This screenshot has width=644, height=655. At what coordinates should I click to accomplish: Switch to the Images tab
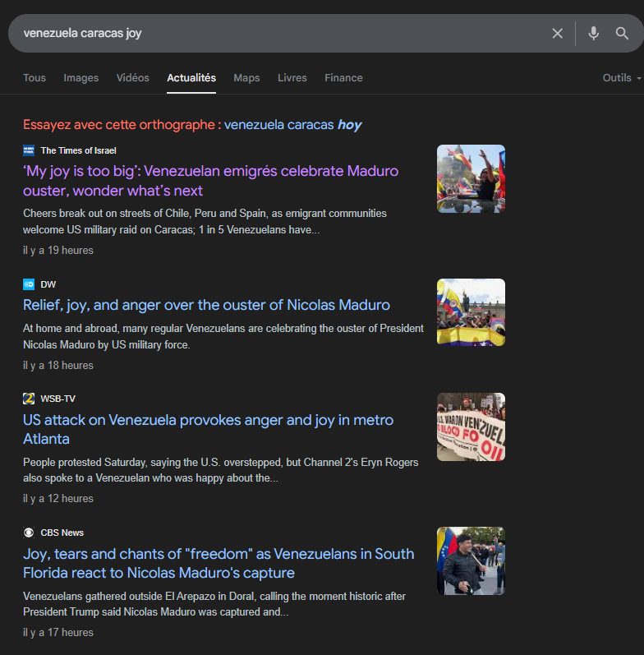click(81, 78)
